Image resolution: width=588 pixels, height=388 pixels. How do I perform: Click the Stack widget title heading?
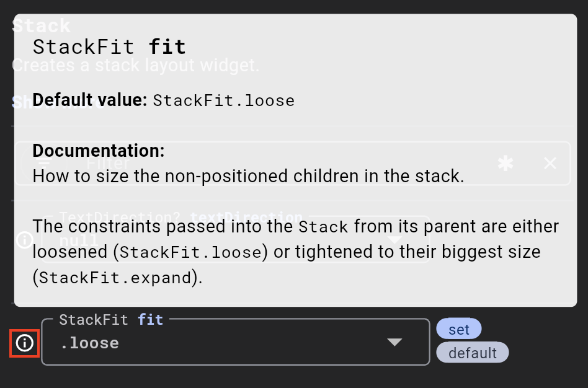click(x=41, y=25)
